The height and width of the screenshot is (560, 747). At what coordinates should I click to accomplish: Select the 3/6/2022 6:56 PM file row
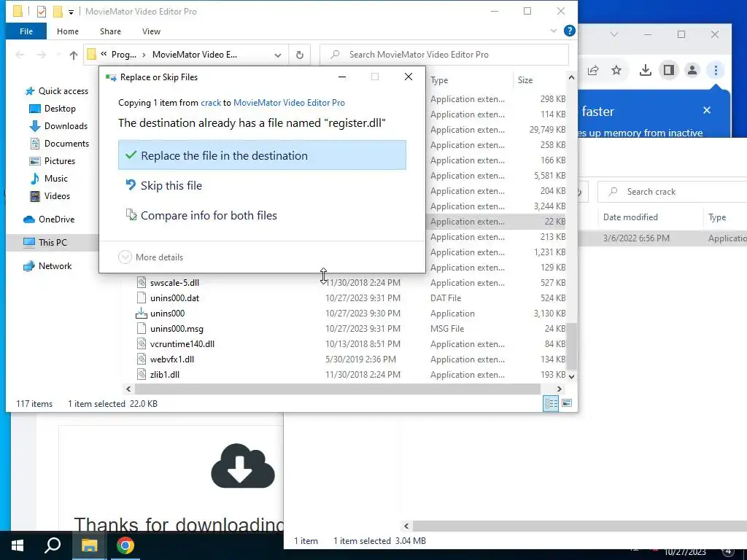[x=663, y=238]
